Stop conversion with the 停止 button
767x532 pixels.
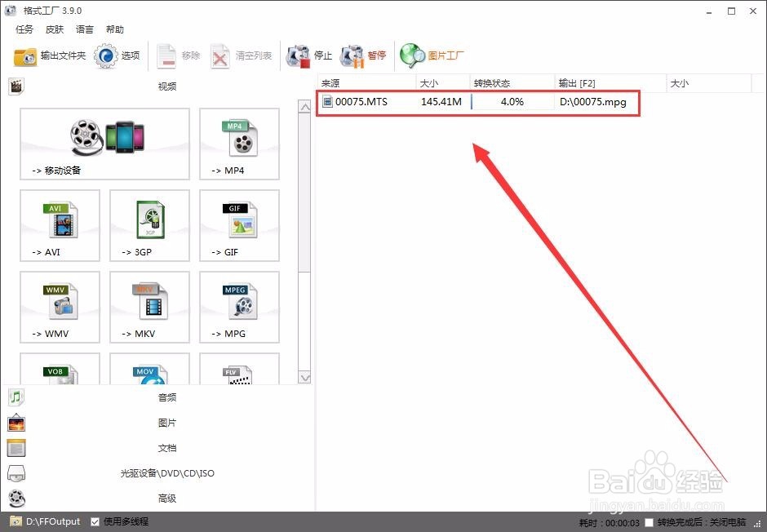308,55
